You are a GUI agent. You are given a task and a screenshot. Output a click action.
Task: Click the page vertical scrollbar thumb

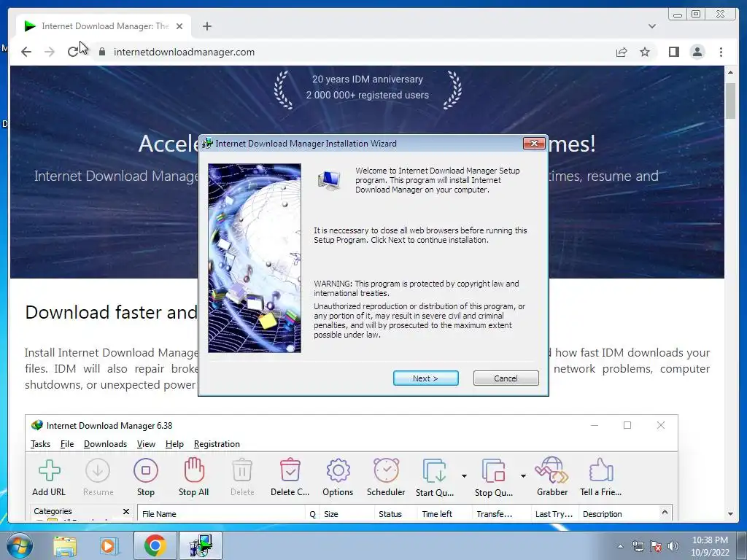click(730, 101)
